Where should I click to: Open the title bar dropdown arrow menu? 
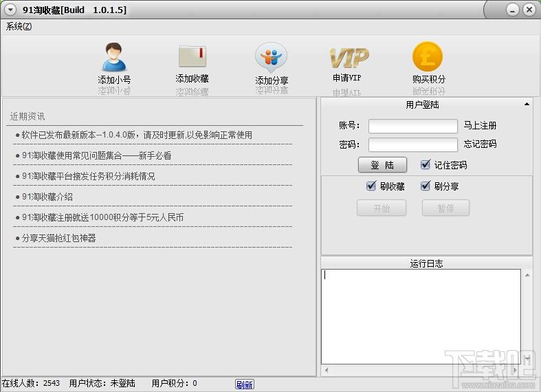[10, 10]
